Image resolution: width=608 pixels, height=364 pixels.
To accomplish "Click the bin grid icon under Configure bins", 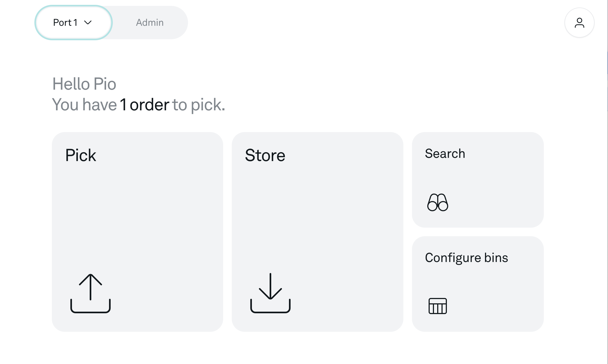I will coord(438,306).
